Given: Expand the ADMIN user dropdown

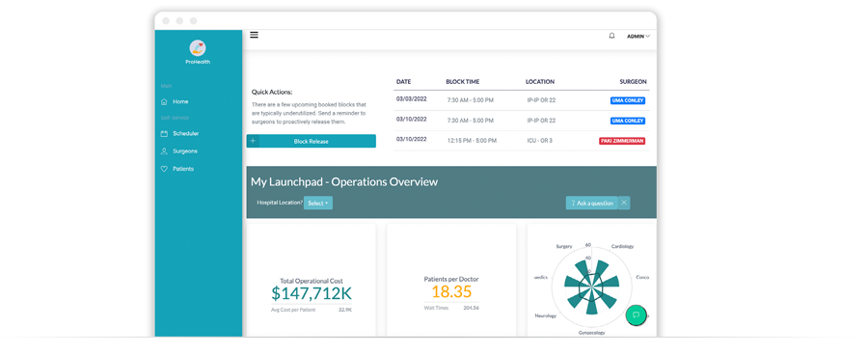Looking at the screenshot, I should tap(638, 36).
